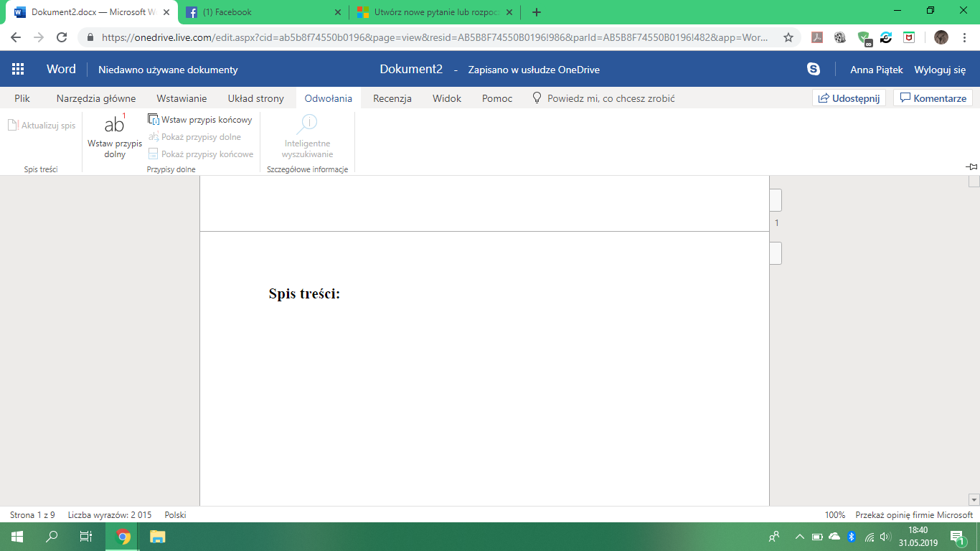Open the Plik menu
This screenshot has width=980, height=551.
tap(22, 98)
